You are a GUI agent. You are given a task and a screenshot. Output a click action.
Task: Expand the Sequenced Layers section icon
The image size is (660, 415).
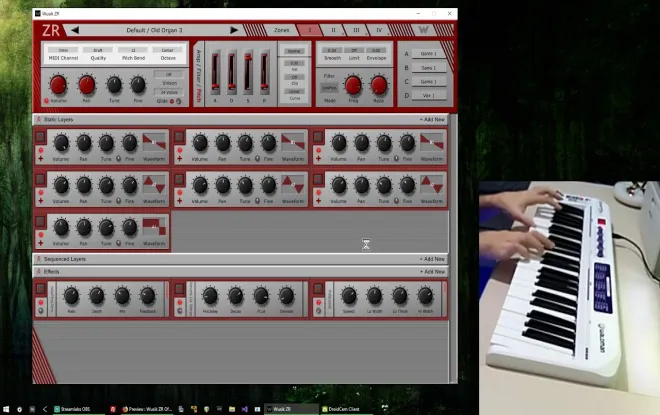[39, 259]
